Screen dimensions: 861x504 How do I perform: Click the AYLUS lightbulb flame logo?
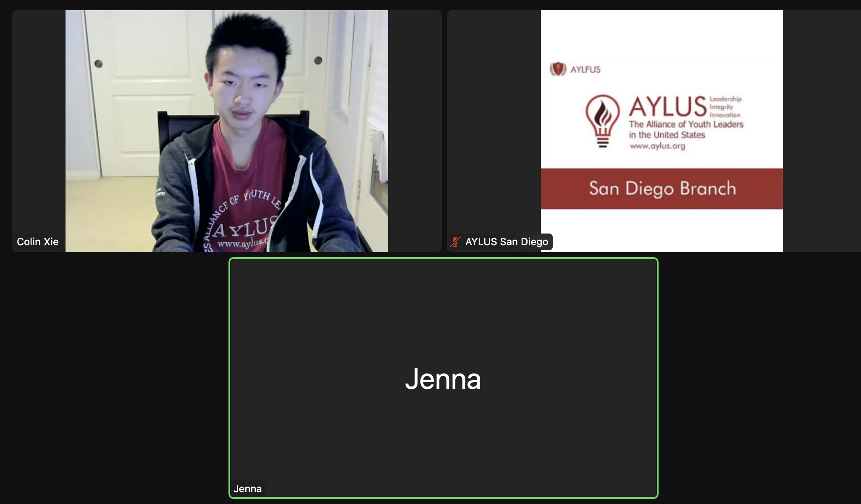(603, 121)
